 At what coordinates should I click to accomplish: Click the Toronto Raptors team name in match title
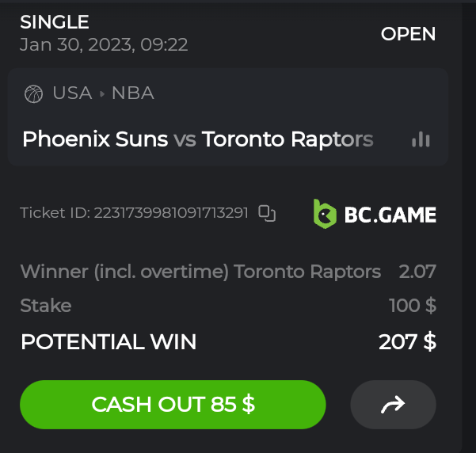tap(288, 139)
